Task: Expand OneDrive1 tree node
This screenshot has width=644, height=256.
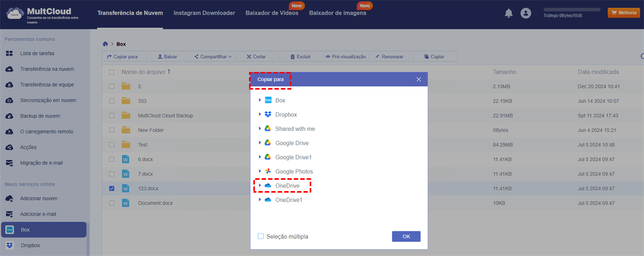Action: (260, 200)
